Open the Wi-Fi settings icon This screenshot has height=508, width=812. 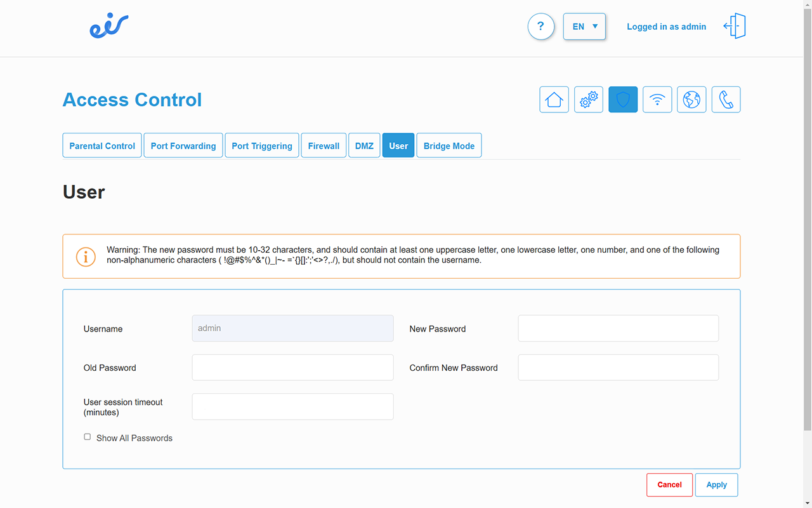(657, 100)
